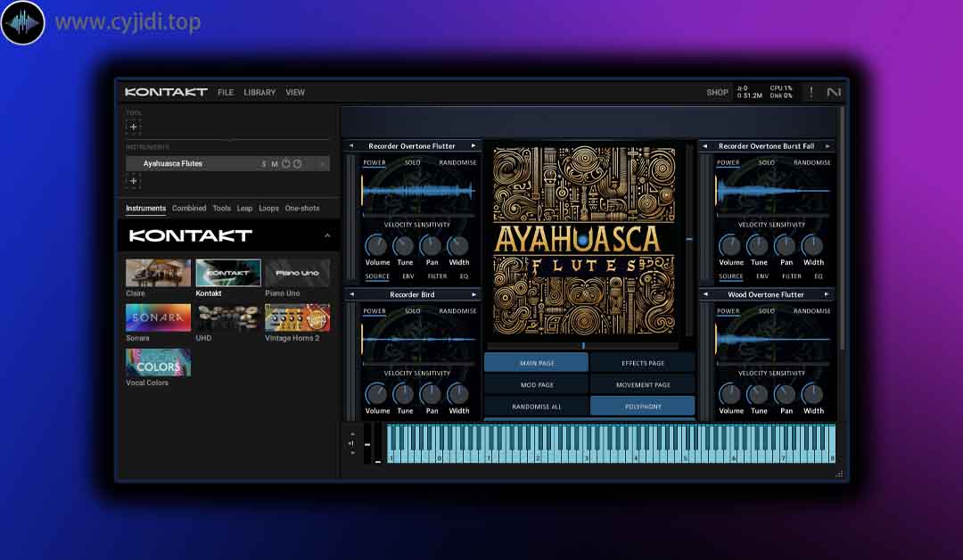Click the Tune knob of Recorder Overtone Flutter
This screenshot has height=560, width=963.
pyautogui.click(x=404, y=245)
